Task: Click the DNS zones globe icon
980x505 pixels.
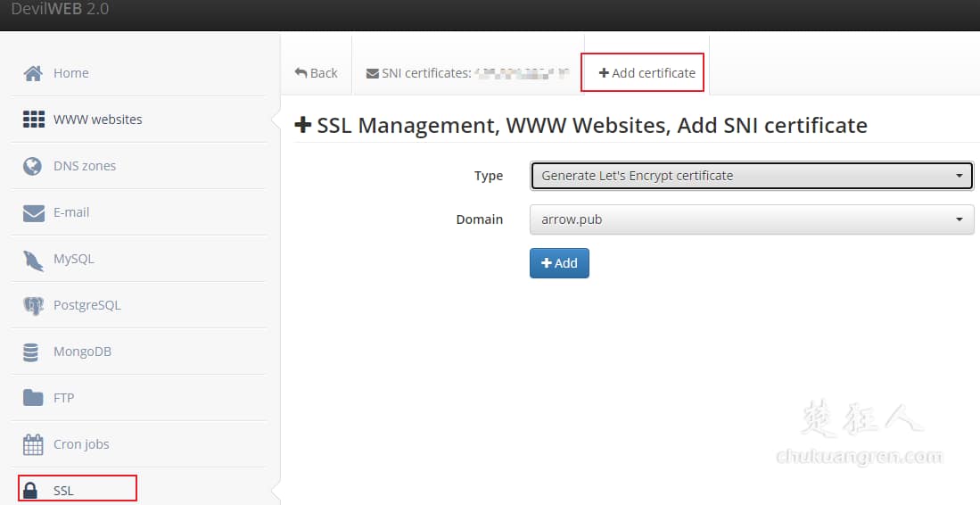Action: coord(32,166)
